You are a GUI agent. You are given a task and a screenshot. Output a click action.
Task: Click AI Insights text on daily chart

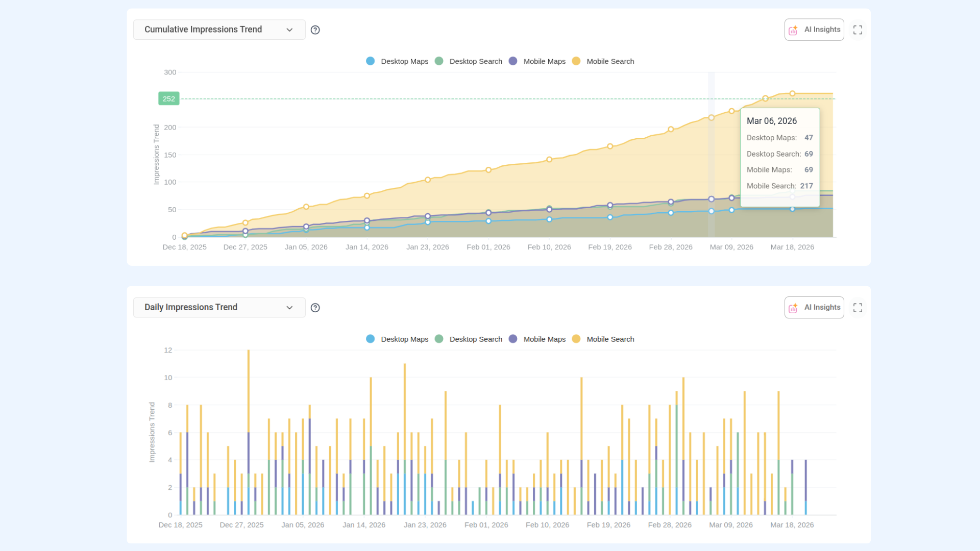coord(822,307)
